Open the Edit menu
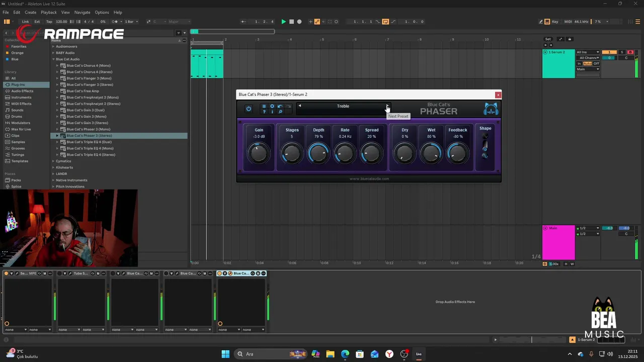This screenshot has width=644, height=362. (17, 12)
